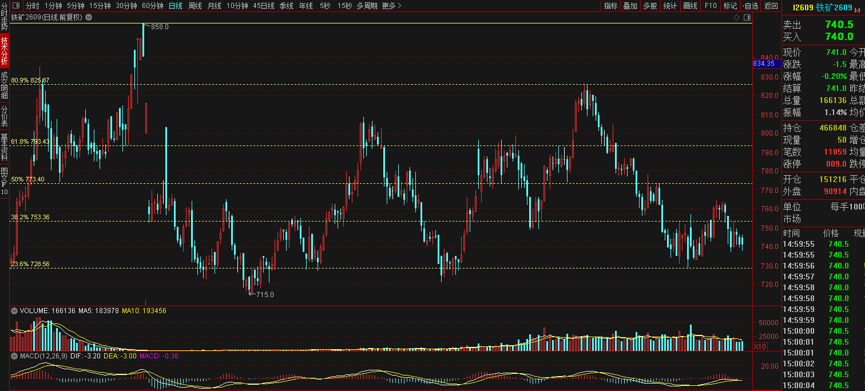The height and width of the screenshot is (391, 865).
Task: Open the 分价表 sidebar tab
Action: pyautogui.click(x=4, y=117)
